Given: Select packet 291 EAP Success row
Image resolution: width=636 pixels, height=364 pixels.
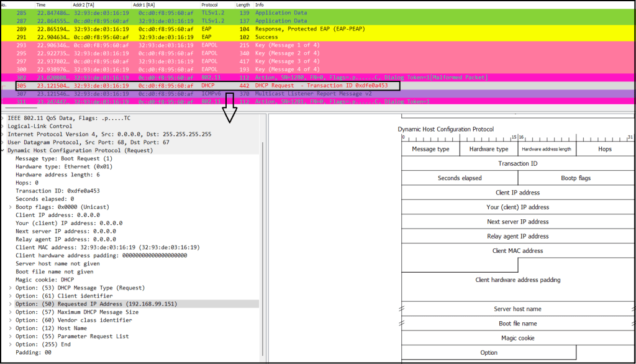Looking at the screenshot, I should pyautogui.click(x=186, y=37).
